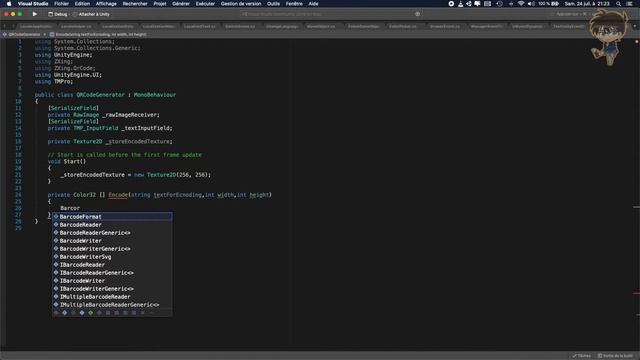
Task: Open the Outils menu
Action: (273, 4)
